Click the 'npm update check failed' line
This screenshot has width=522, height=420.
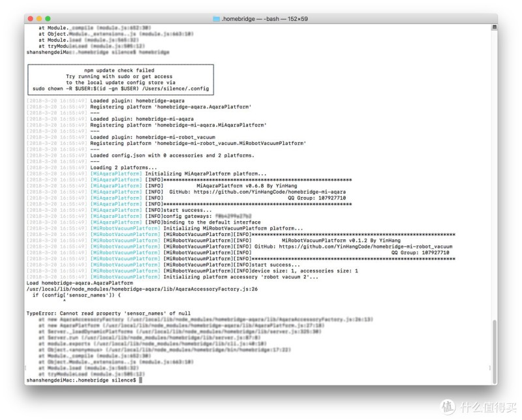pyautogui.click(x=119, y=70)
